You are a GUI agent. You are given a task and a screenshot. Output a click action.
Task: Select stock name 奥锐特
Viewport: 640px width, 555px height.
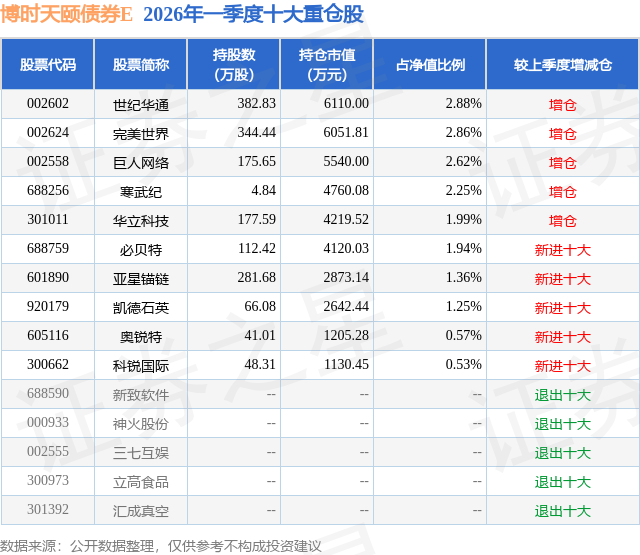point(141,337)
